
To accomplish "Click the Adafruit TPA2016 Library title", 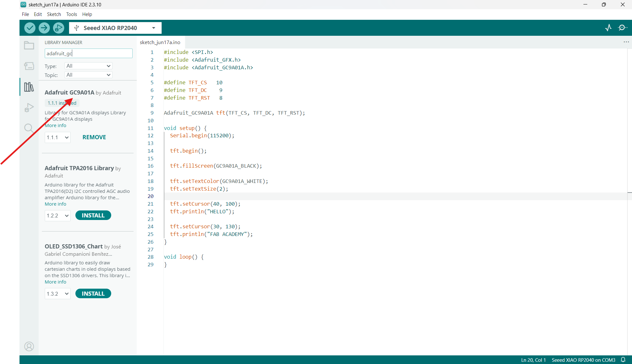I will [79, 168].
